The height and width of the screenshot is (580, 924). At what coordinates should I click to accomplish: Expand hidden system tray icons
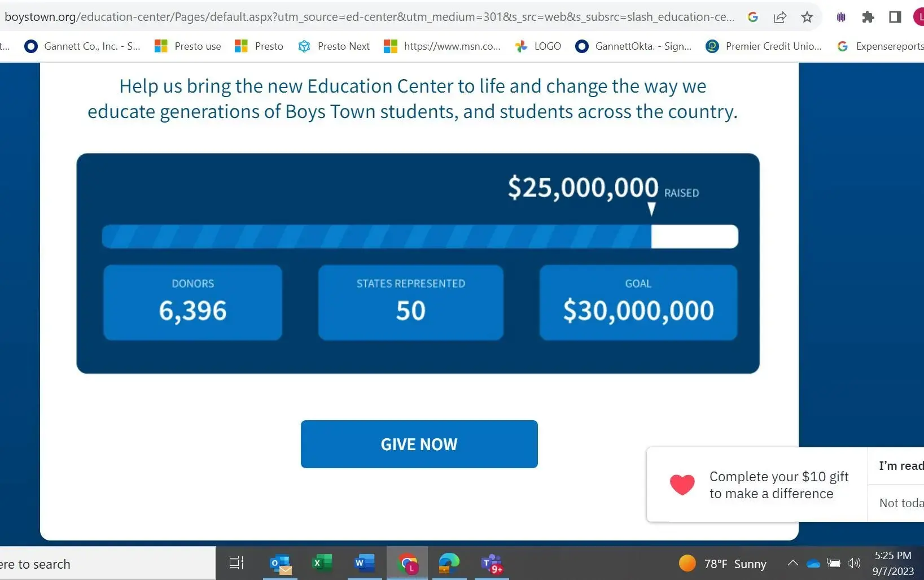[792, 563]
